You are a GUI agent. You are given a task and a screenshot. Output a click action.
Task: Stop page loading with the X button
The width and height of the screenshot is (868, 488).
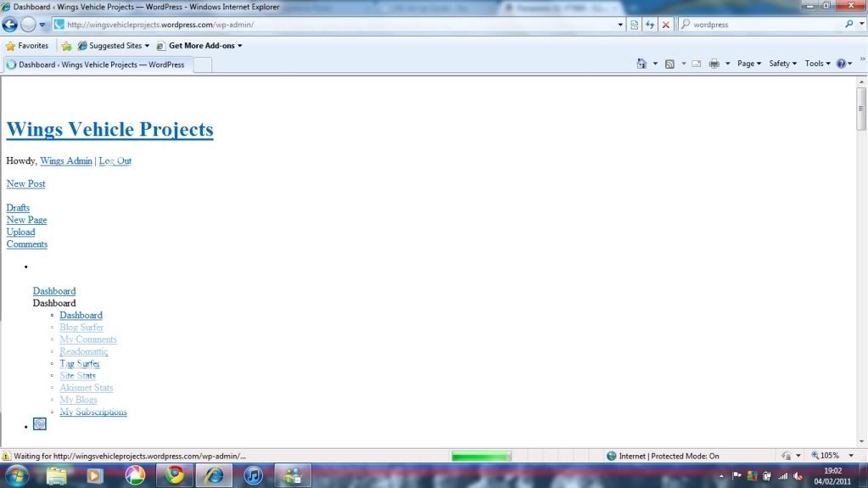[x=665, y=25]
